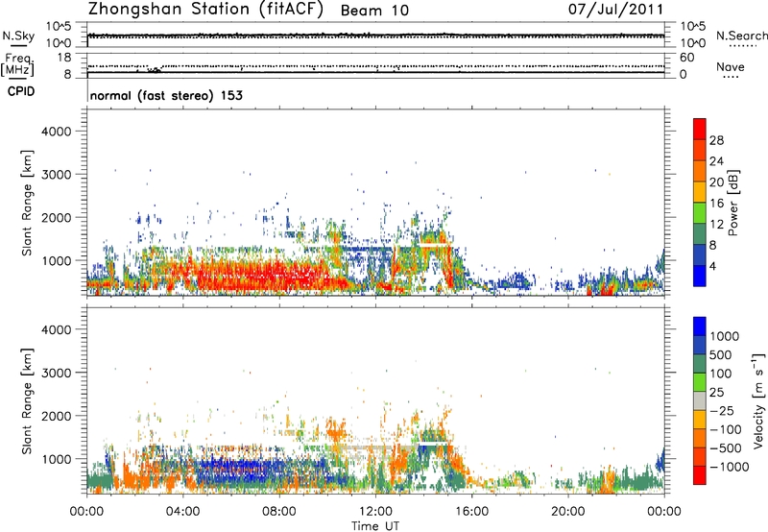Click the "100" label on Velocity color bar
The width and height of the screenshot is (768, 532).
(721, 374)
